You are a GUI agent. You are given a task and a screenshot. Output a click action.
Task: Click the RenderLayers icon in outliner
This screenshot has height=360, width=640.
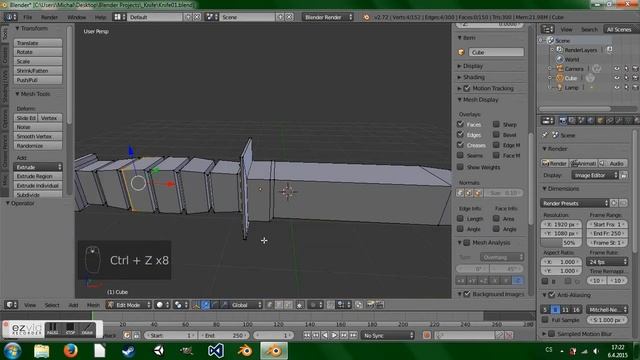(560, 50)
